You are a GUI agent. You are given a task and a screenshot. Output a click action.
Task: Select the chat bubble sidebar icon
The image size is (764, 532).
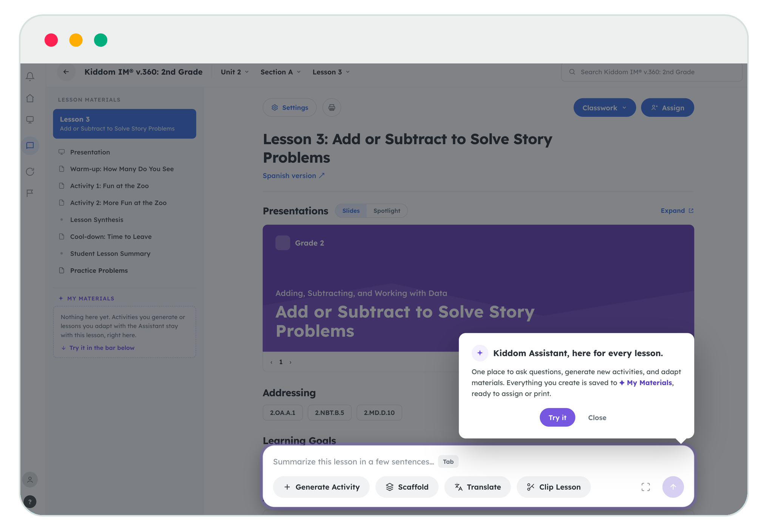30,145
